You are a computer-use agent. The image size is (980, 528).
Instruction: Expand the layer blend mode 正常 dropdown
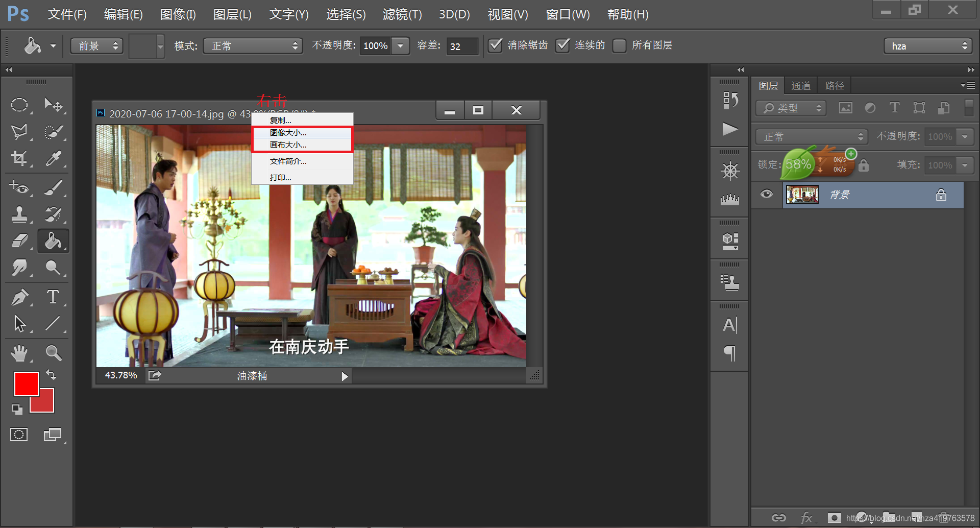[x=811, y=136]
